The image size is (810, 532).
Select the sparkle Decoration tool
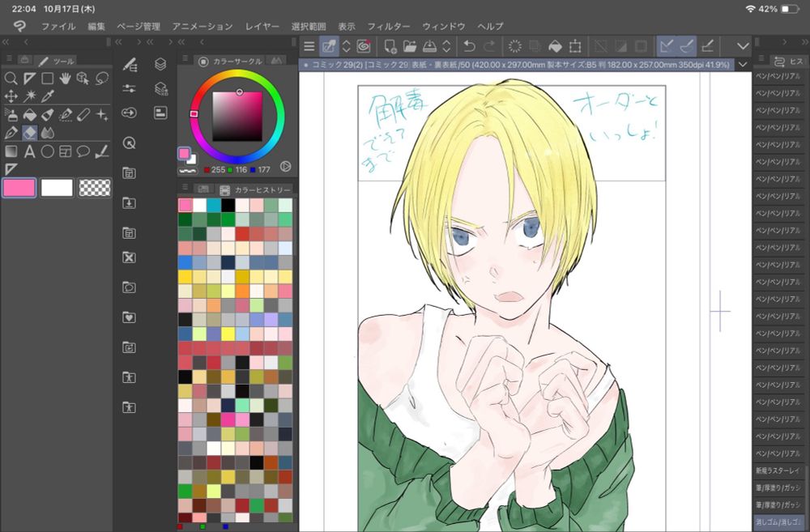[102, 115]
